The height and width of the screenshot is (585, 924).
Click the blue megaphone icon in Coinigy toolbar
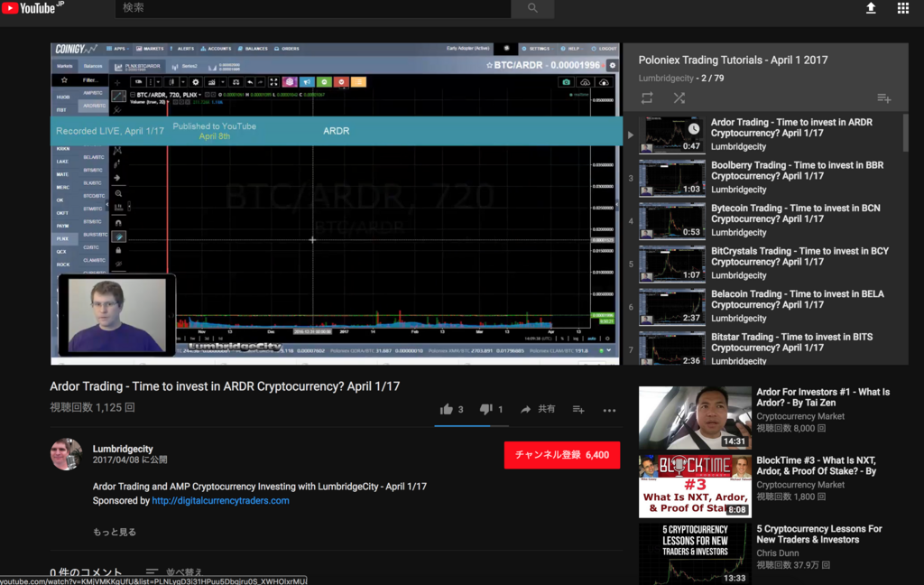[x=307, y=82]
